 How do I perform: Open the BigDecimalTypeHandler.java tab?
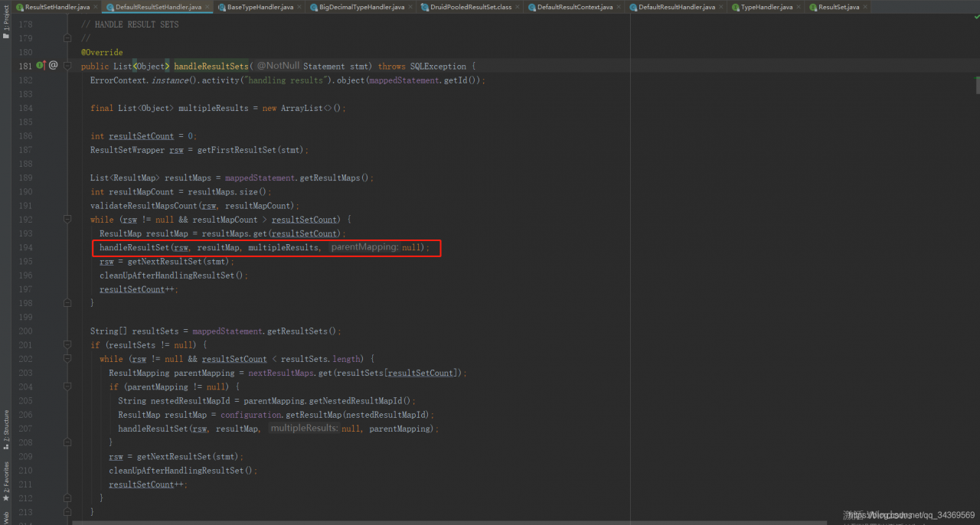point(362,7)
